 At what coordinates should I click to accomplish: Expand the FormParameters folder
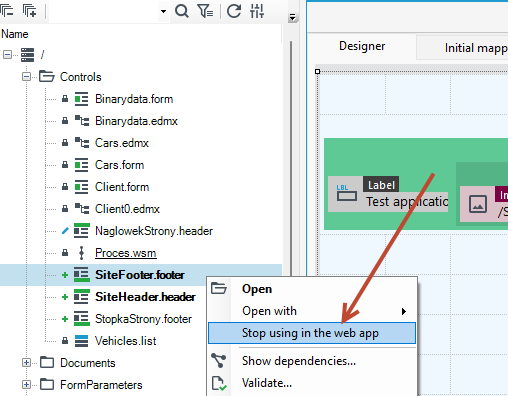tap(26, 385)
